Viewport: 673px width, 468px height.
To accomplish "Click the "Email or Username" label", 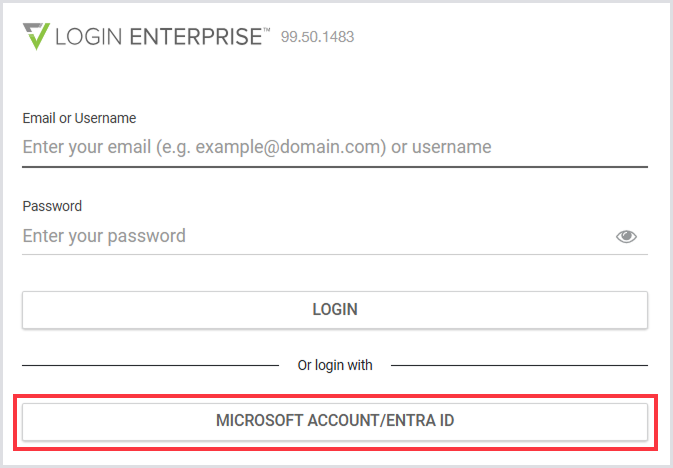I will coord(79,118).
